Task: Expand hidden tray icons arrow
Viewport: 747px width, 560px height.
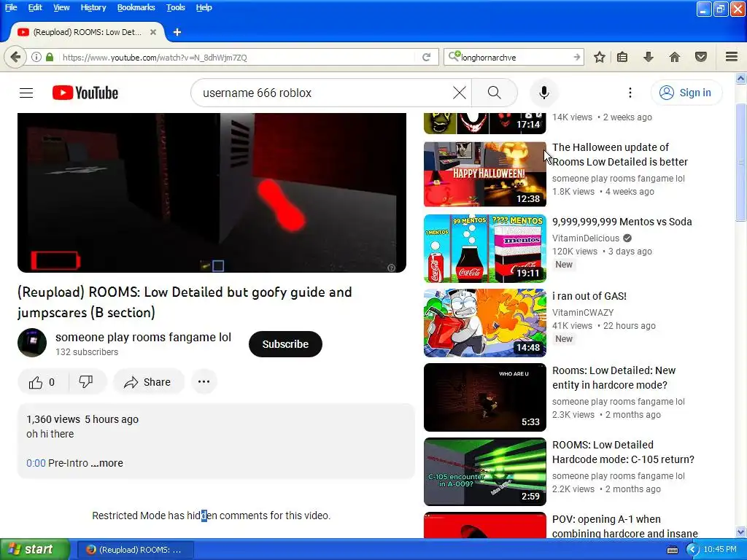Action: coord(692,550)
